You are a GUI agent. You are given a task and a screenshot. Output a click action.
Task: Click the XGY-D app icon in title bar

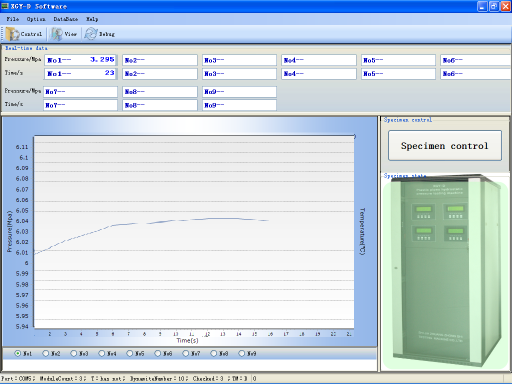(5, 6)
